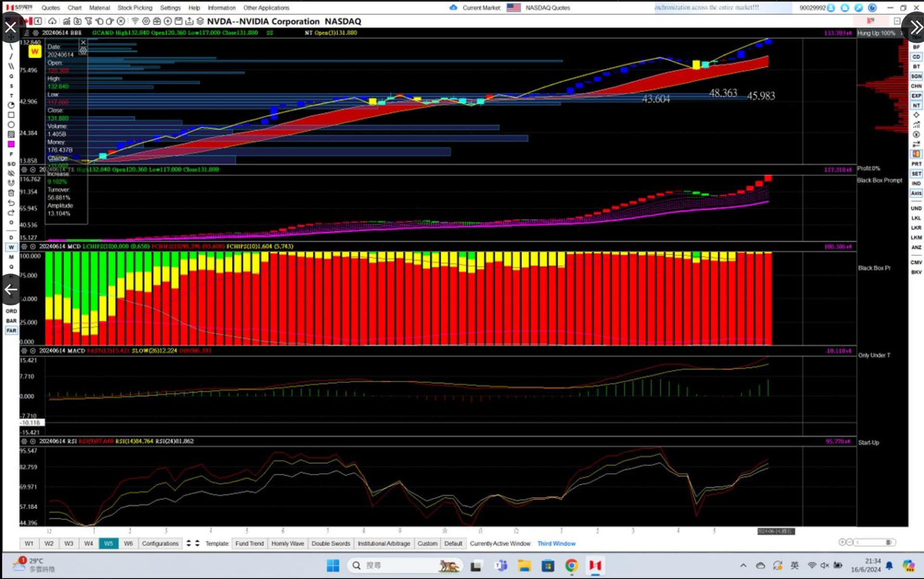Open the Settings menu
The image size is (924, 579).
click(170, 8)
